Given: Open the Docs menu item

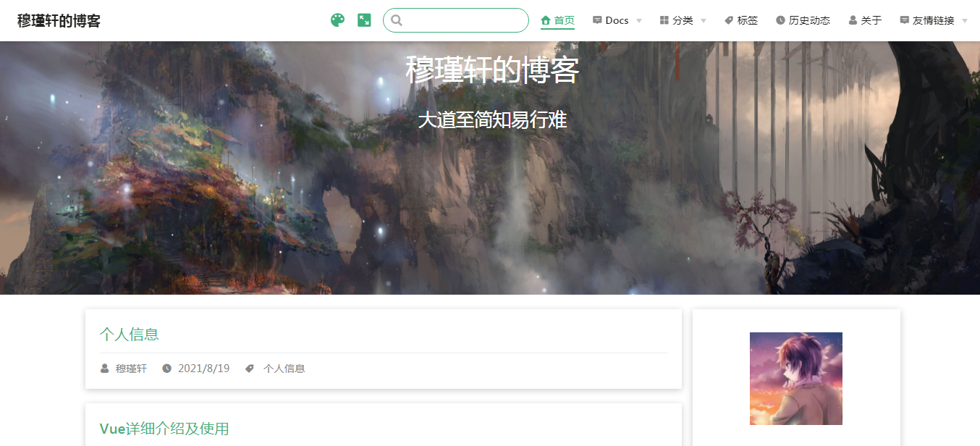Looking at the screenshot, I should [x=617, y=20].
